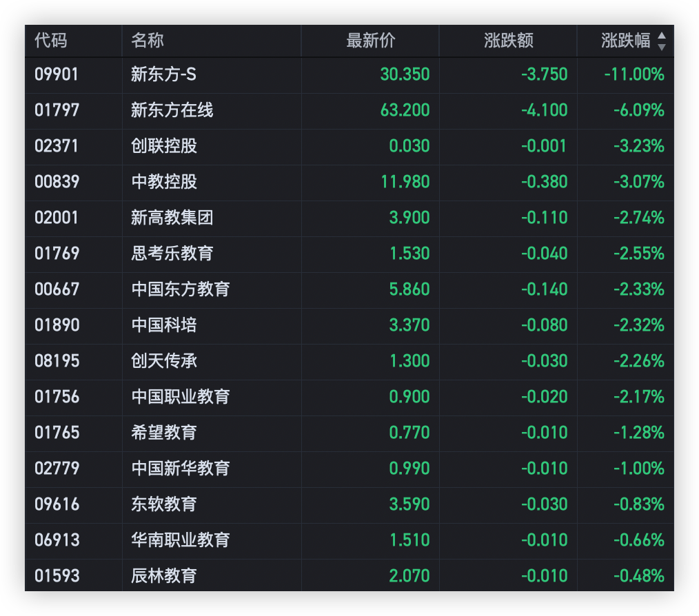Click the -2.74% change cell
The height and width of the screenshot is (616, 699).
coord(639,218)
